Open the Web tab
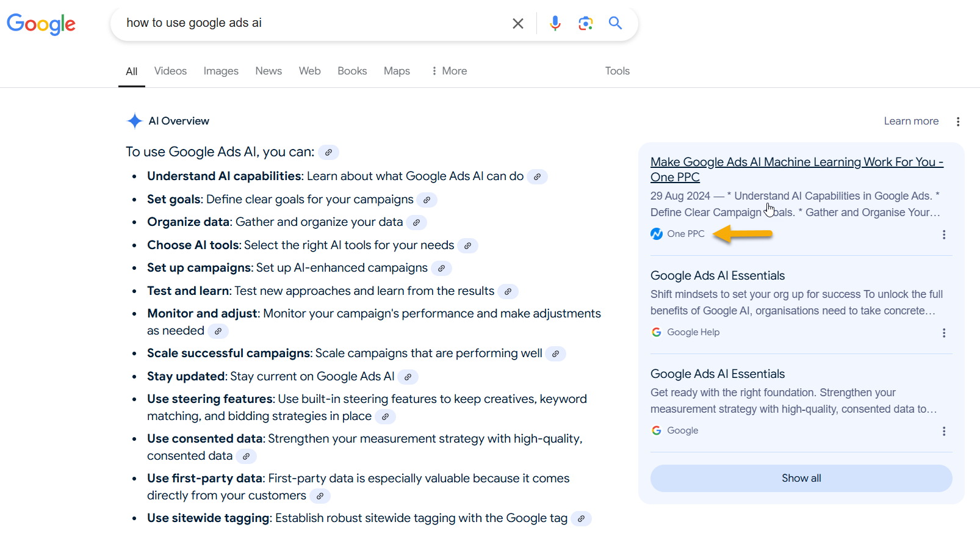This screenshot has height=533, width=980. 309,71
